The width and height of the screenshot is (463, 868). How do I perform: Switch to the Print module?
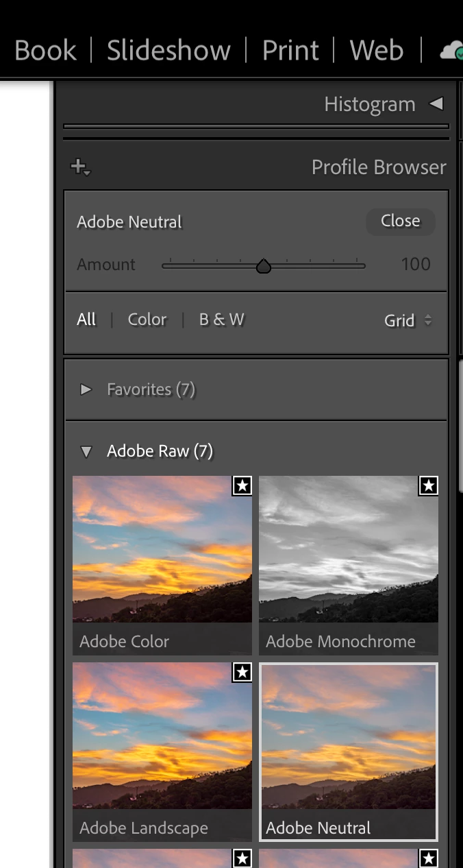pyautogui.click(x=290, y=51)
